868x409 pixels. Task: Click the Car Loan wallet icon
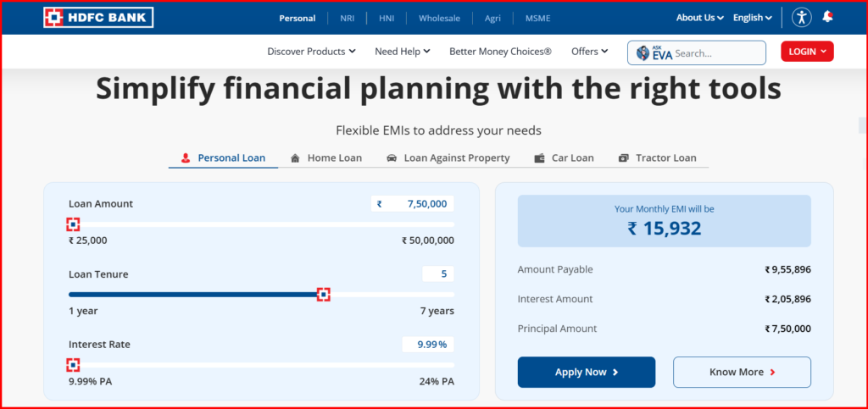(539, 158)
